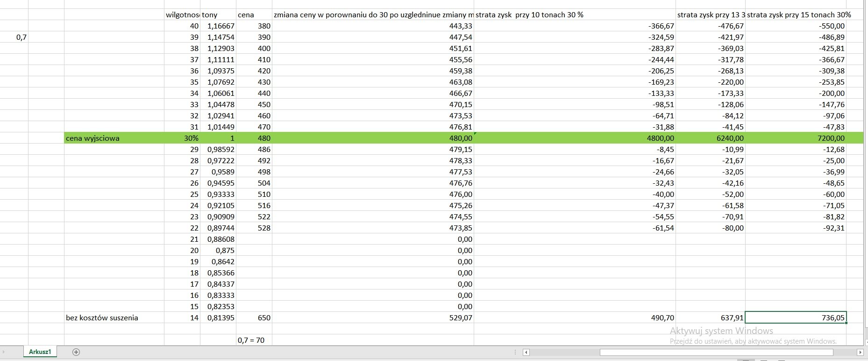Click the cell with value 4800,00
868x361 pixels.
[x=574, y=138]
